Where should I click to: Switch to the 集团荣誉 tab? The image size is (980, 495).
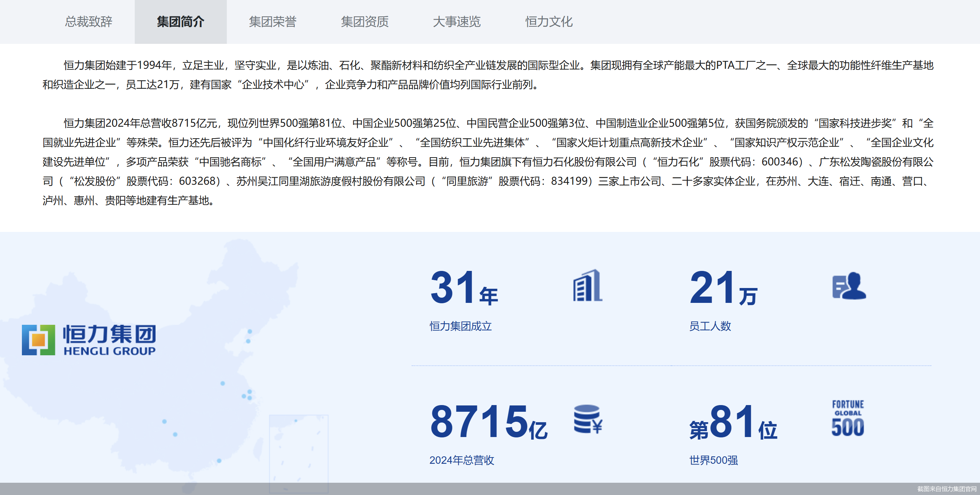pyautogui.click(x=272, y=22)
